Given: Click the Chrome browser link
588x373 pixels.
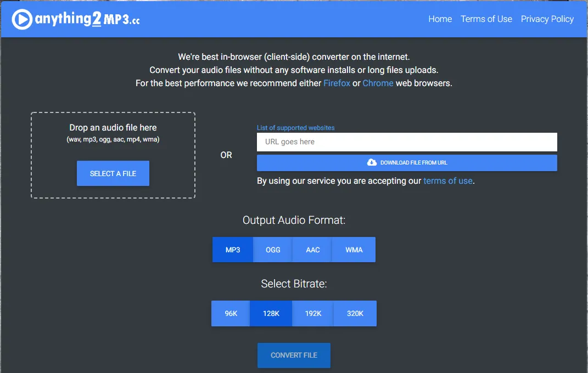Looking at the screenshot, I should coord(378,83).
